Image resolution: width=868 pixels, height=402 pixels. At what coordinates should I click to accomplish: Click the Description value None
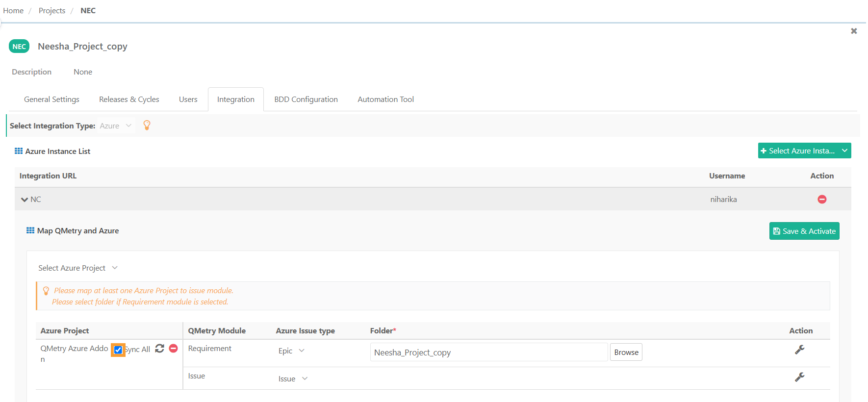click(x=83, y=72)
